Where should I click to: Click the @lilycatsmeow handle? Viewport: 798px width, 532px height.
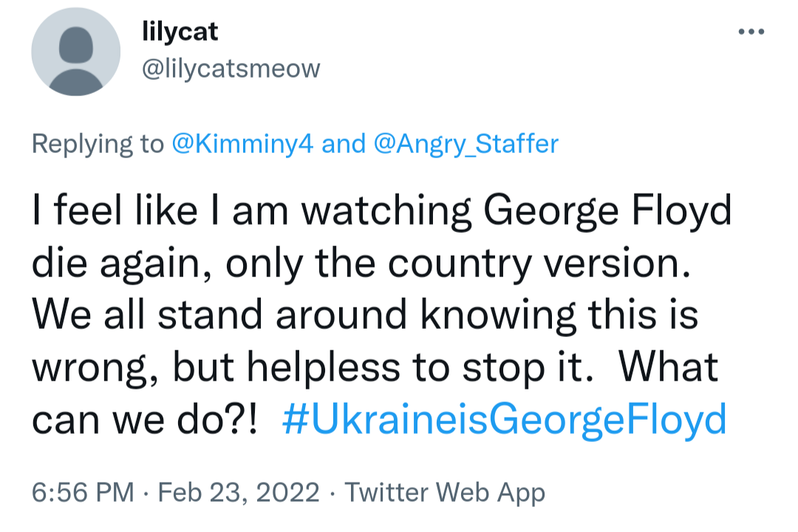(x=231, y=69)
